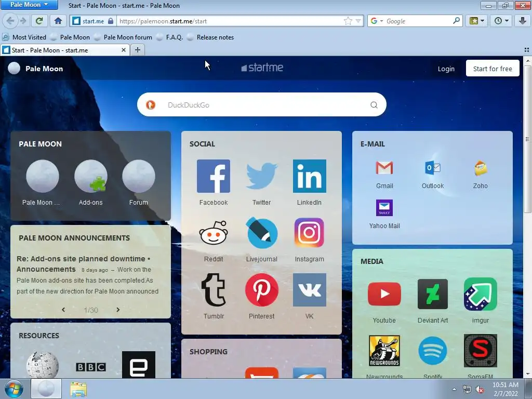The height and width of the screenshot is (399, 532).
Task: Open the Forum moon icon
Action: pos(138,176)
